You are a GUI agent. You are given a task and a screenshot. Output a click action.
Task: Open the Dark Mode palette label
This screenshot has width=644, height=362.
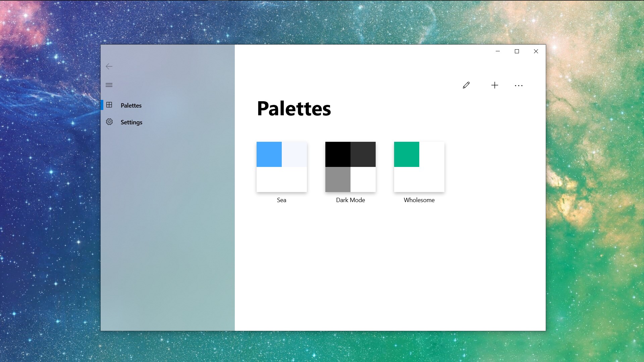(x=350, y=200)
